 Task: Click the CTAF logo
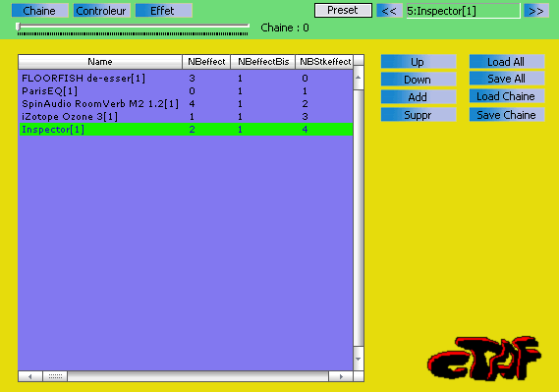tap(484, 358)
